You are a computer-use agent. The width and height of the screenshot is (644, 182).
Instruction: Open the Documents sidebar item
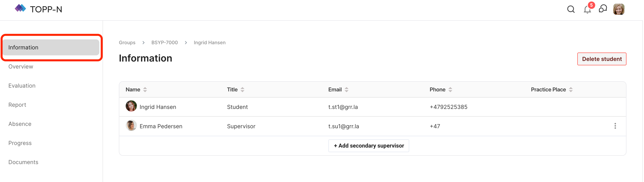(x=23, y=162)
